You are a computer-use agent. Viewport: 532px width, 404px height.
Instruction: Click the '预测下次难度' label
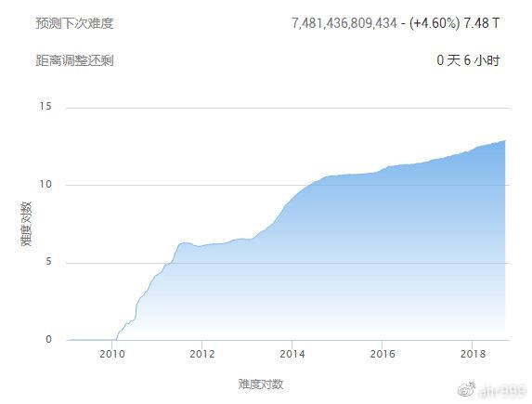click(x=74, y=23)
